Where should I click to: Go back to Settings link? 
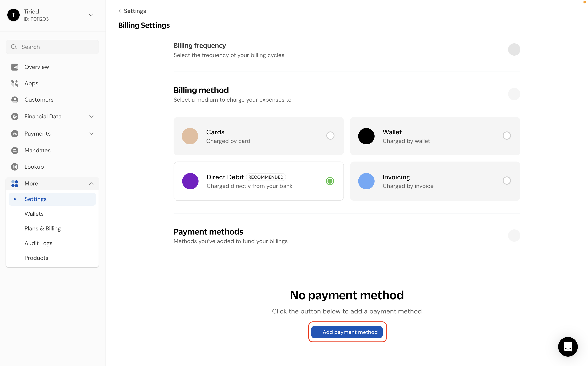132,11
